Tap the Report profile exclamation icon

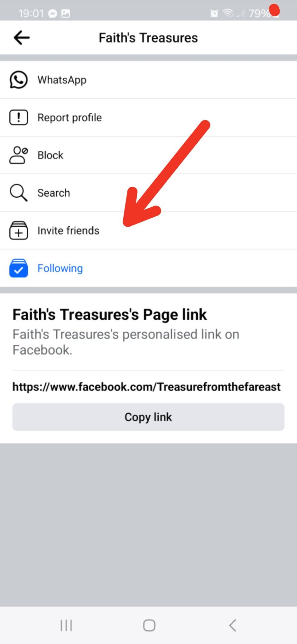pos(19,117)
